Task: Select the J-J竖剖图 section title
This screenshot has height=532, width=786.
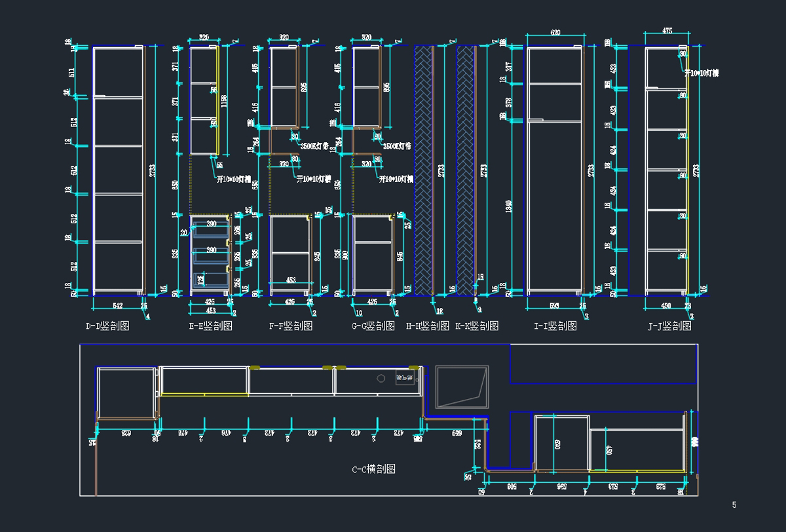Action: click(670, 326)
